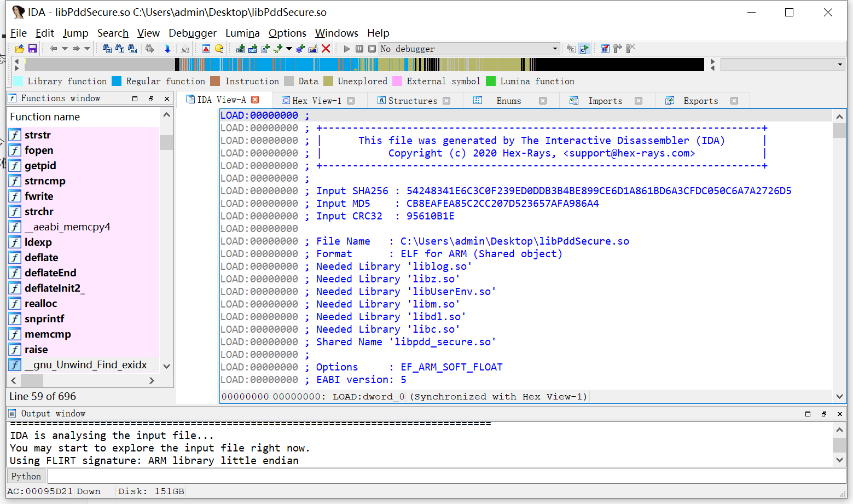The width and height of the screenshot is (853, 504).
Task: Open the breakpoint list icon
Action: click(x=605, y=49)
